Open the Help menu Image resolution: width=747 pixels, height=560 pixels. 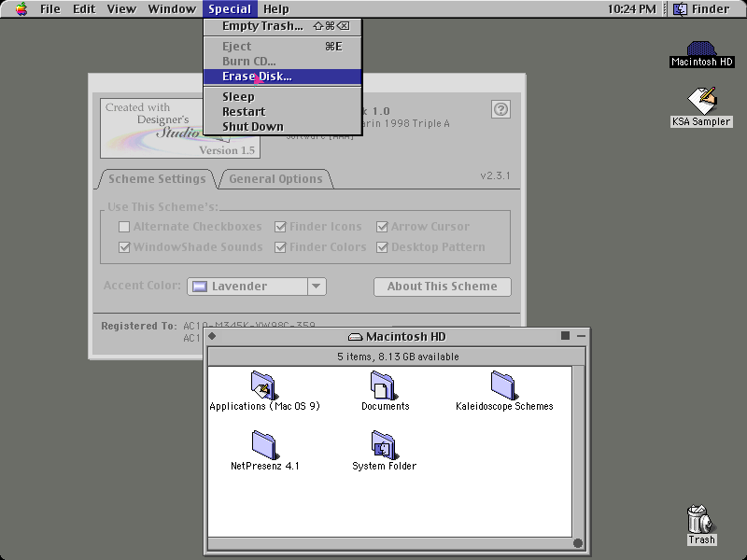tap(276, 9)
